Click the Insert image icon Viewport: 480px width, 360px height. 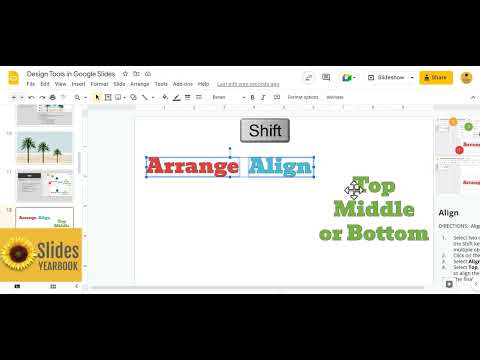click(118, 97)
